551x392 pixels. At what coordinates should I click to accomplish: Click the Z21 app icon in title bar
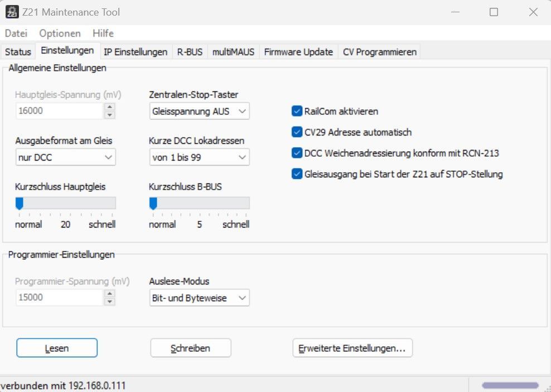point(12,12)
